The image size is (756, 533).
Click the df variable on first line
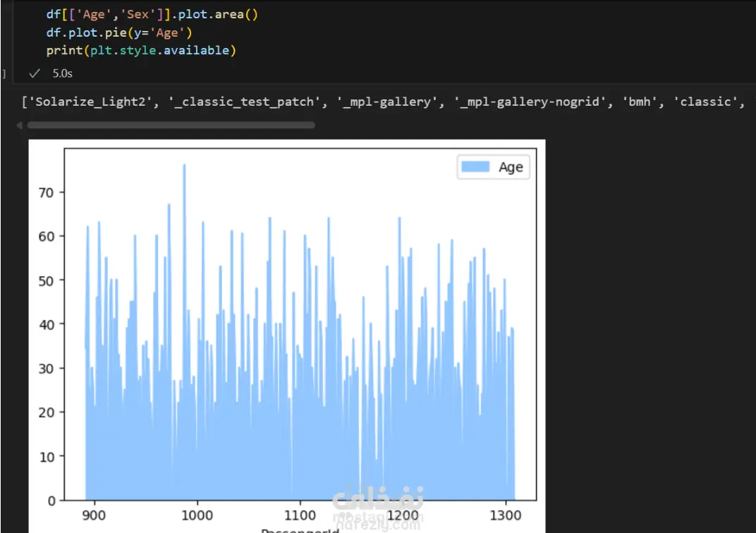point(51,13)
